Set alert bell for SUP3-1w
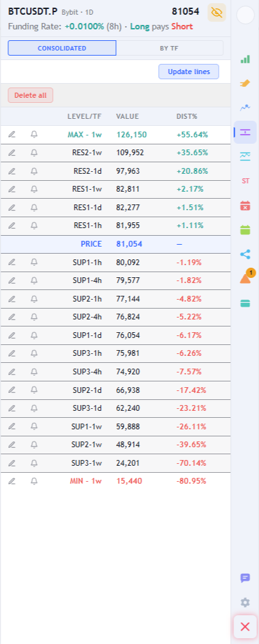The image size is (259, 644). 34,463
